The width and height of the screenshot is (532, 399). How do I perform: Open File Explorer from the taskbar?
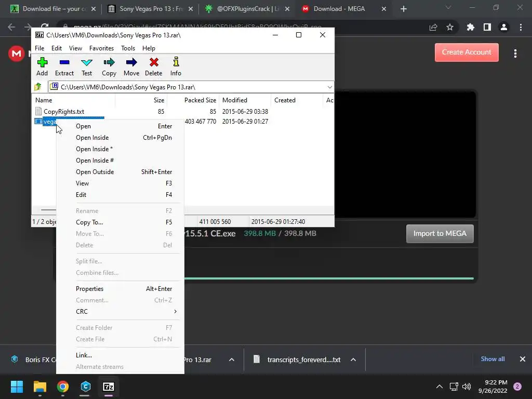pos(39,387)
